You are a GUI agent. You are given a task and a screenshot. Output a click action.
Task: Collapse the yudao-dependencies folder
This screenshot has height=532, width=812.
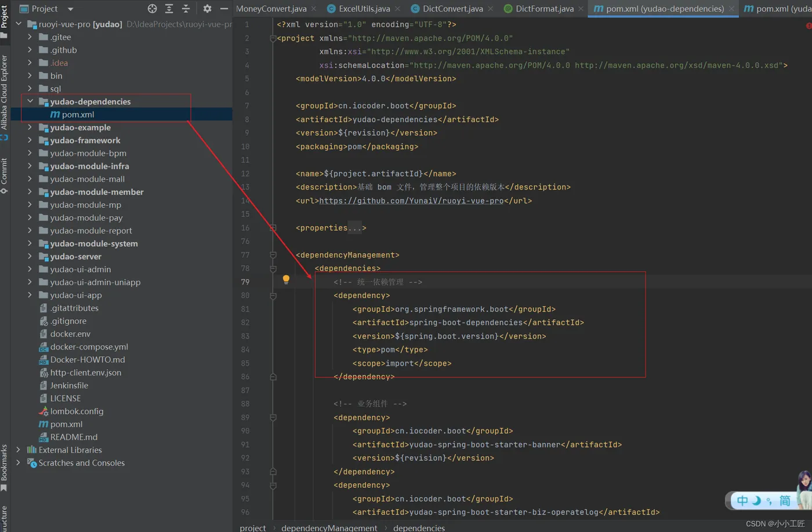point(30,101)
